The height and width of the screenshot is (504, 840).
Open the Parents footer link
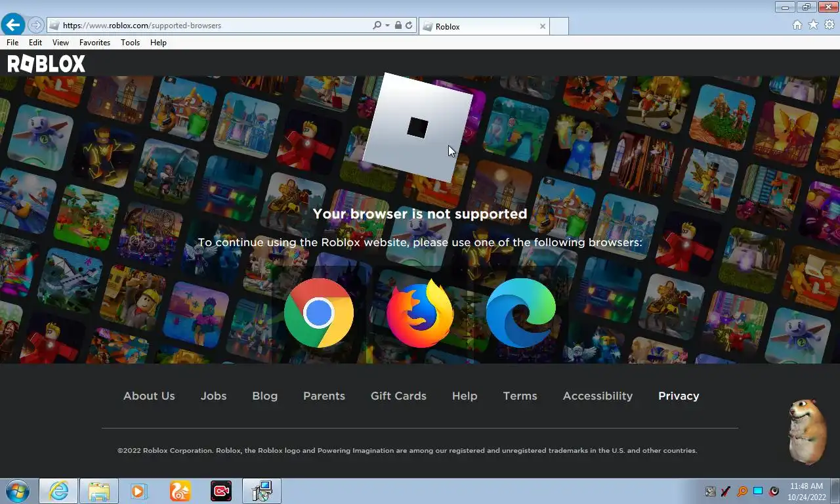[324, 396]
